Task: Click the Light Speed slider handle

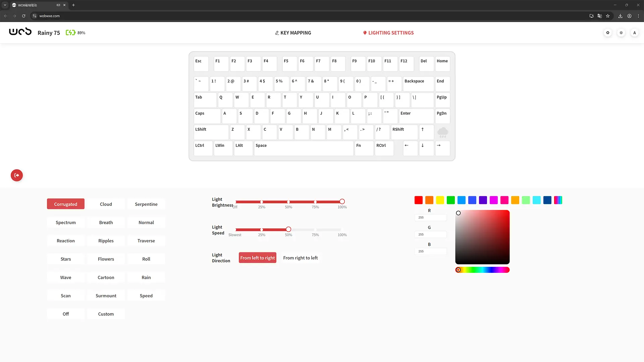Action: click(288, 229)
